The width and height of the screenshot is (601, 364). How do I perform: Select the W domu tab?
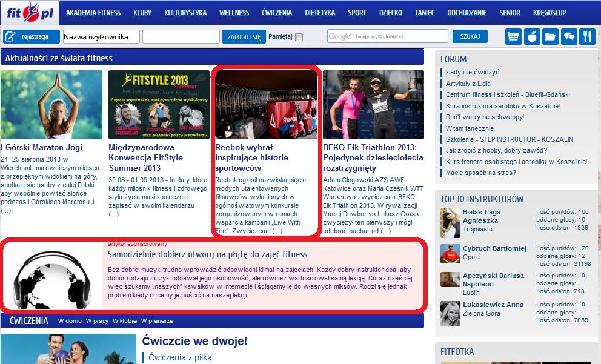click(x=70, y=321)
